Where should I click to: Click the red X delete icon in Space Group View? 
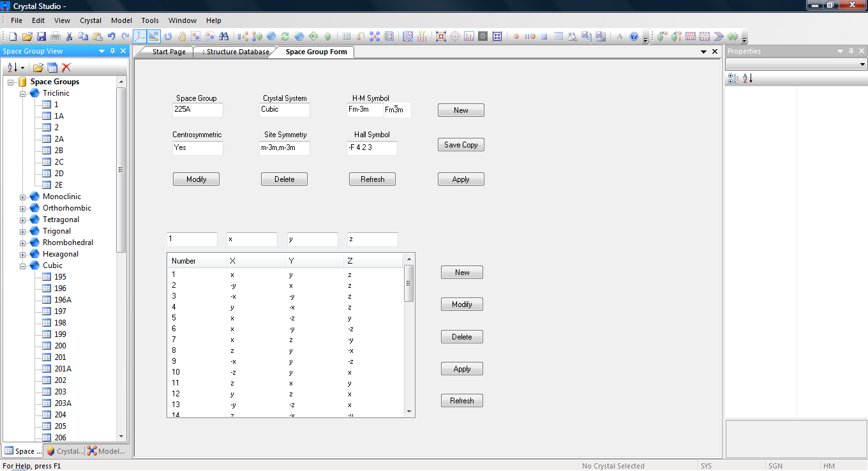(x=66, y=68)
